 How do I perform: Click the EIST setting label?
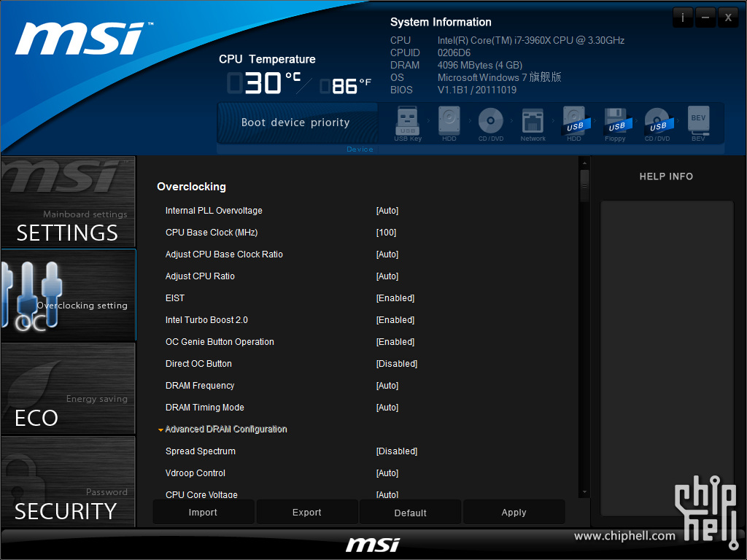point(175,298)
